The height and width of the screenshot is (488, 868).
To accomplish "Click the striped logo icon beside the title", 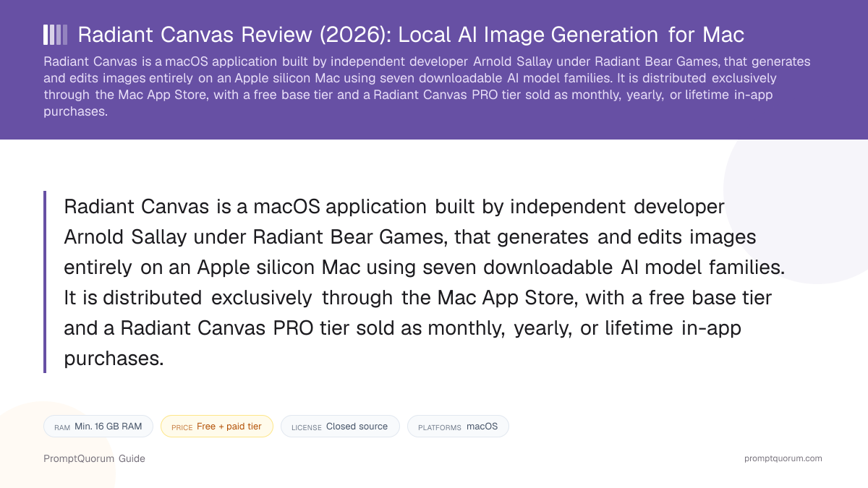I will [x=56, y=35].
